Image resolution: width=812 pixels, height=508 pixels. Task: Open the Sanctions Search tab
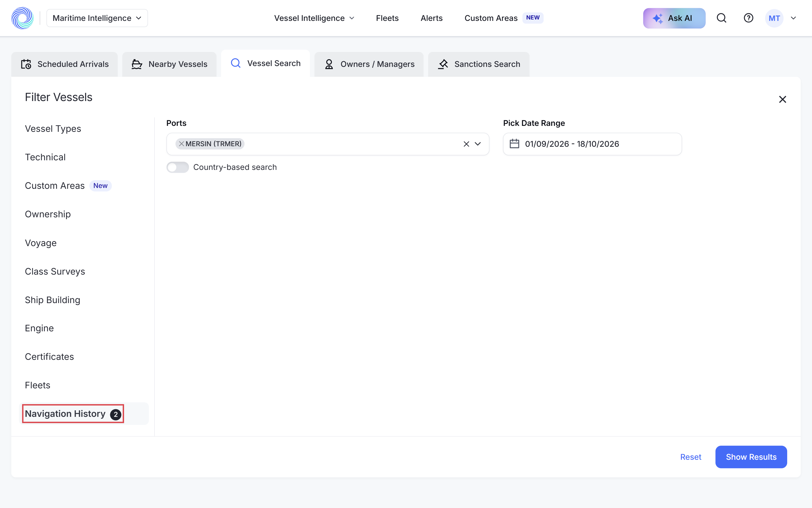479,64
